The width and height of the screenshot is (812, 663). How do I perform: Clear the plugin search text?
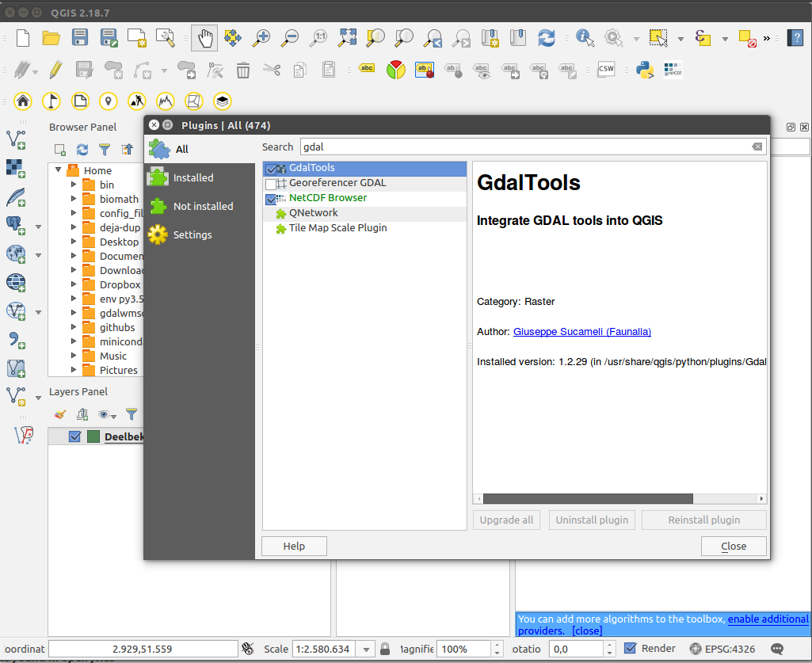pos(757,147)
